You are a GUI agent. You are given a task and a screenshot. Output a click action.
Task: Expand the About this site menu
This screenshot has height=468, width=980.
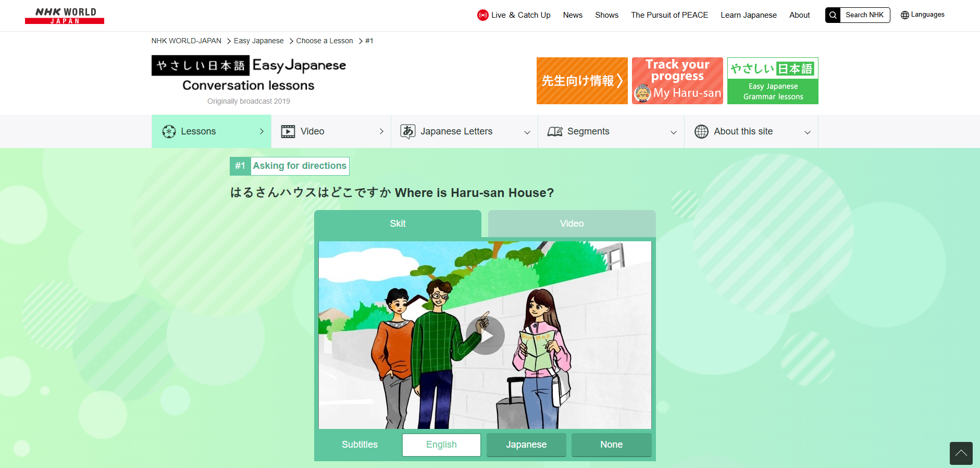808,132
